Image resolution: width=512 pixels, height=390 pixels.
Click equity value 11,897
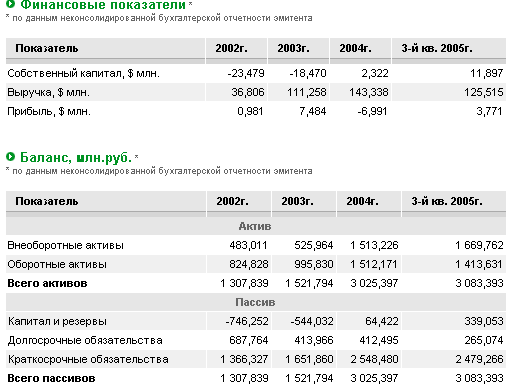coord(487,73)
